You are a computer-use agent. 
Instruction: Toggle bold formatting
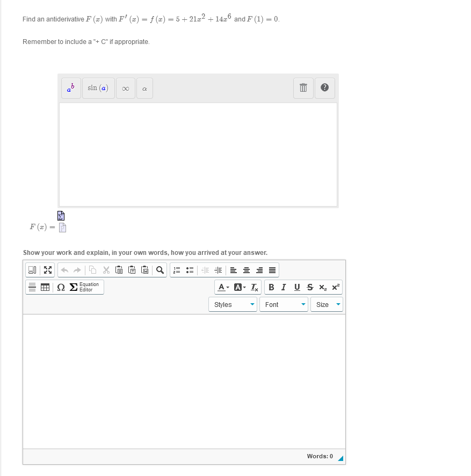(x=271, y=287)
